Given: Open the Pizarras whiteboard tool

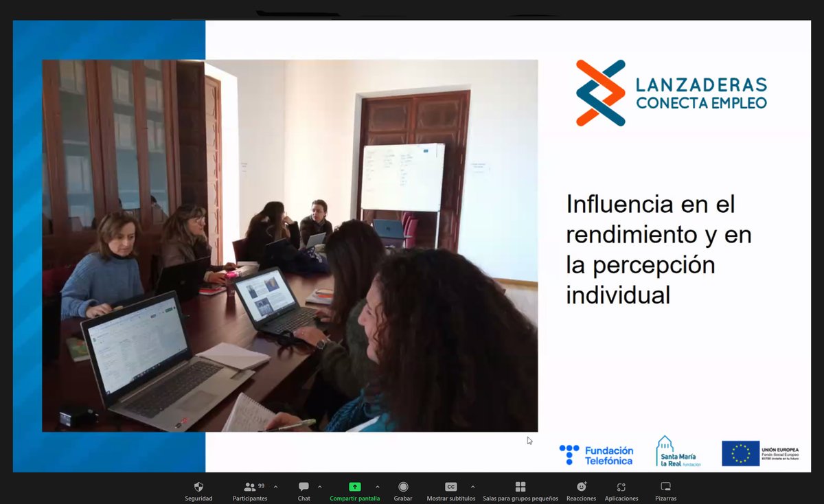Looking at the screenshot, I should click(665, 490).
